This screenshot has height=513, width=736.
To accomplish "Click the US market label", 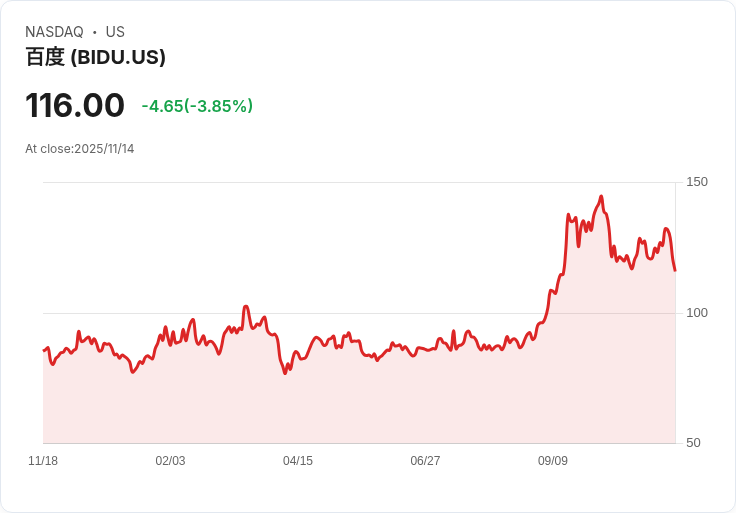I will (115, 32).
